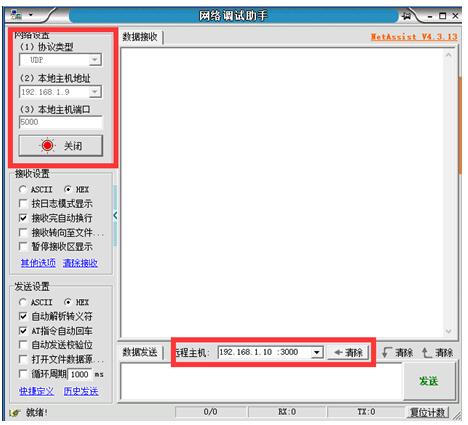Select the 数据发送 tab
468x425 pixels.
click(140, 352)
